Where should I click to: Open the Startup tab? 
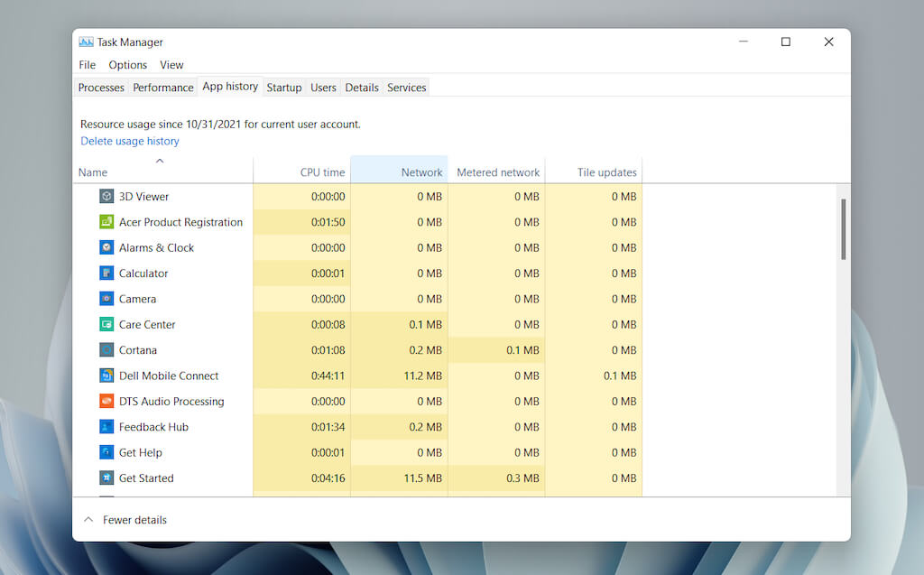(283, 88)
